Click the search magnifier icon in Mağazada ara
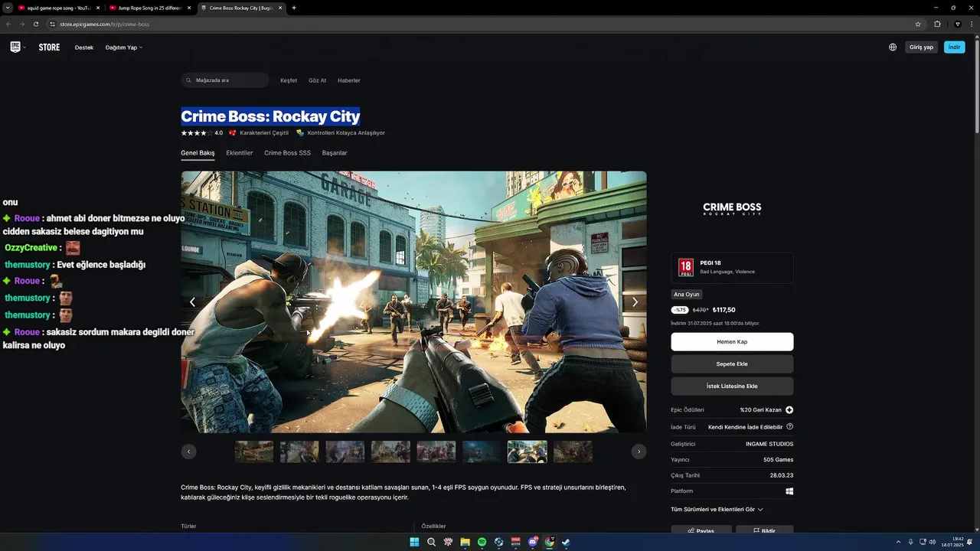Image resolution: width=980 pixels, height=551 pixels. tap(189, 80)
